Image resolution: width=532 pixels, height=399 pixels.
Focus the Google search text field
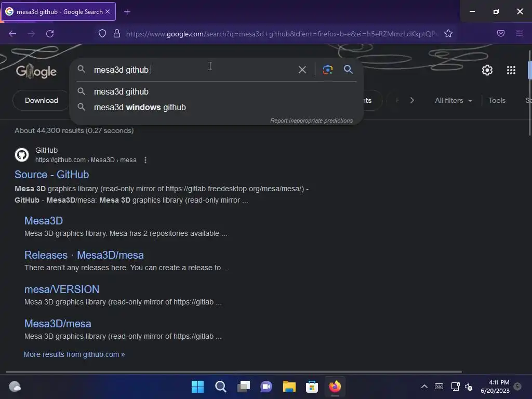193,70
